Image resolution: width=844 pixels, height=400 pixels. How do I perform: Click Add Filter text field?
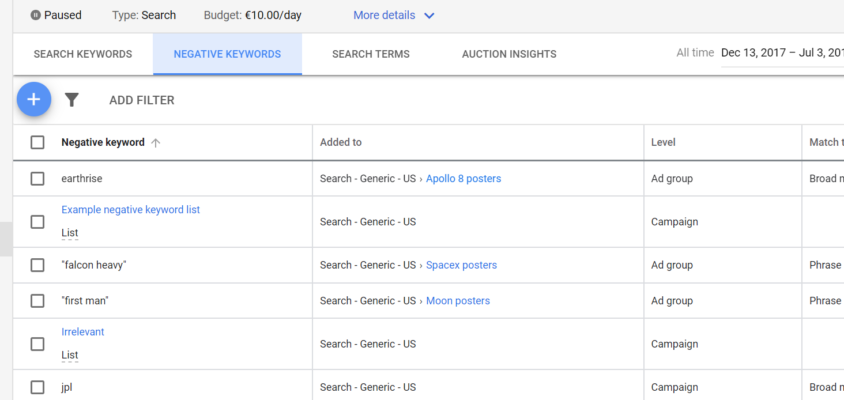click(x=142, y=100)
